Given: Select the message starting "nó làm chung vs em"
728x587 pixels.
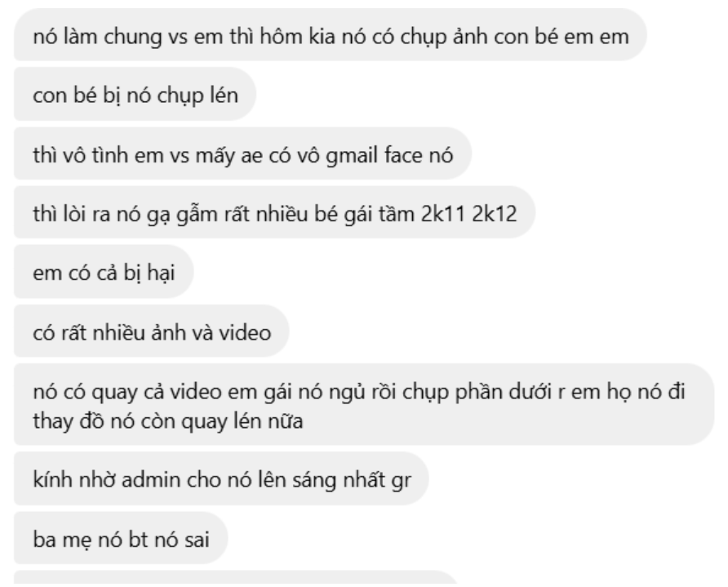Looking at the screenshot, I should (331, 35).
